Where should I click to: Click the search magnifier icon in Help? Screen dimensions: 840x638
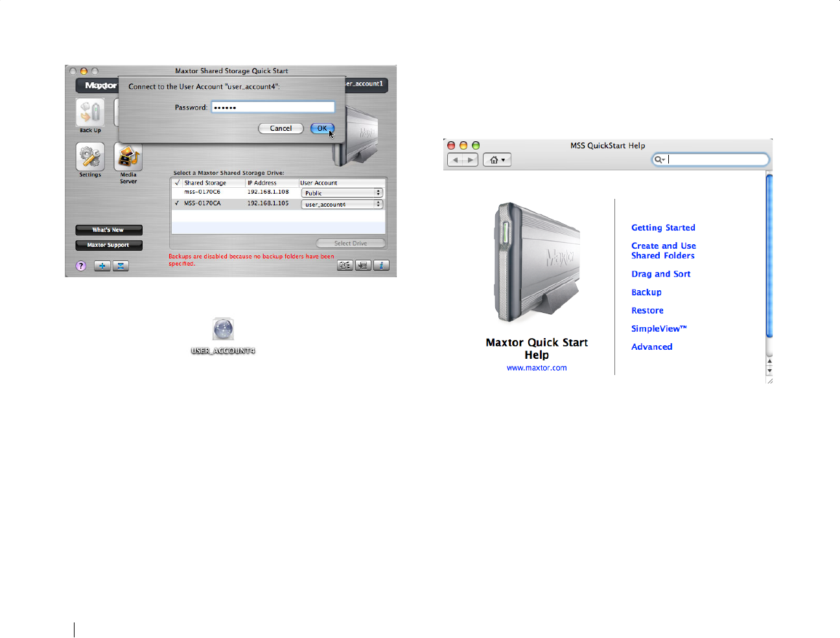click(x=659, y=159)
